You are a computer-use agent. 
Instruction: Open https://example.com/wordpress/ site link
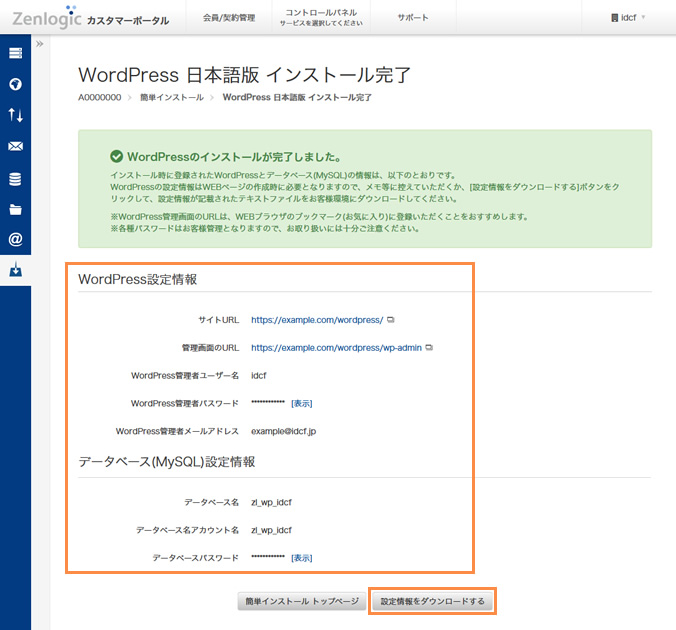(x=317, y=320)
